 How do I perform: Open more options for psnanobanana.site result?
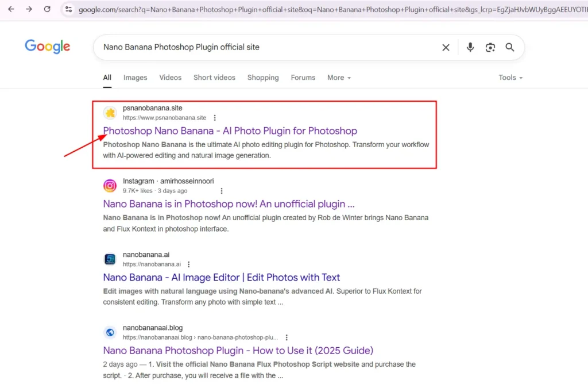coord(215,118)
